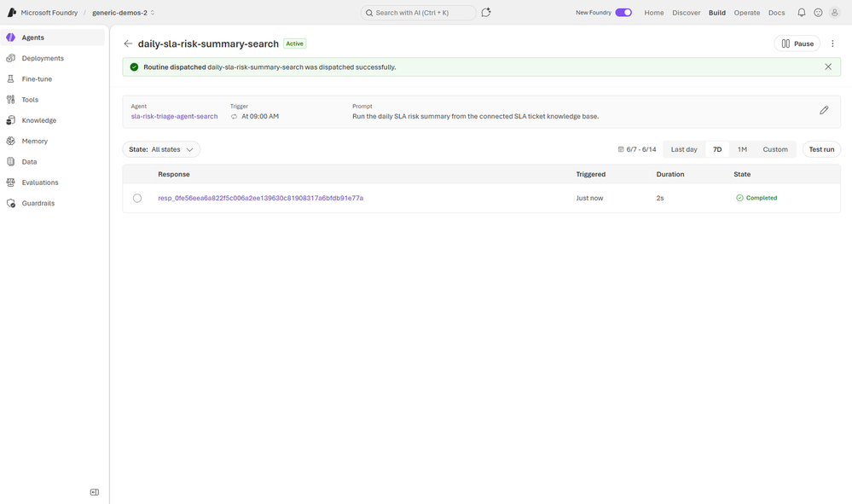Image resolution: width=852 pixels, height=504 pixels.
Task: Open Deployments in the sidebar
Action: click(53, 58)
